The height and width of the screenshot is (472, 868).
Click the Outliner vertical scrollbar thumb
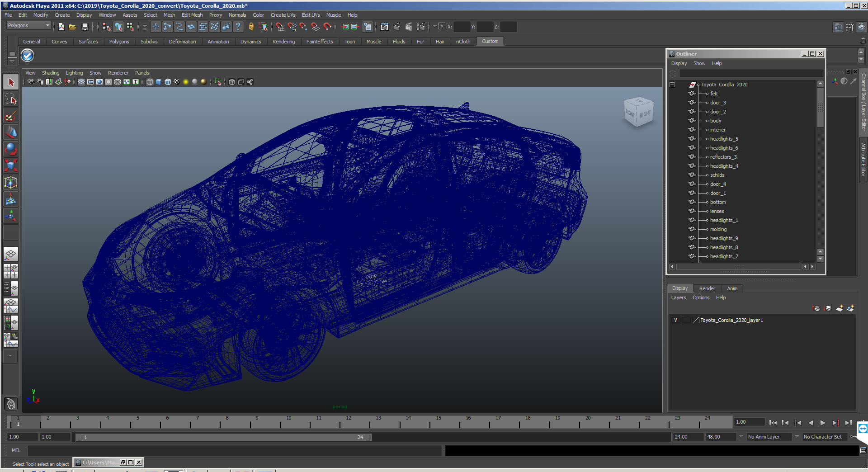(x=820, y=107)
